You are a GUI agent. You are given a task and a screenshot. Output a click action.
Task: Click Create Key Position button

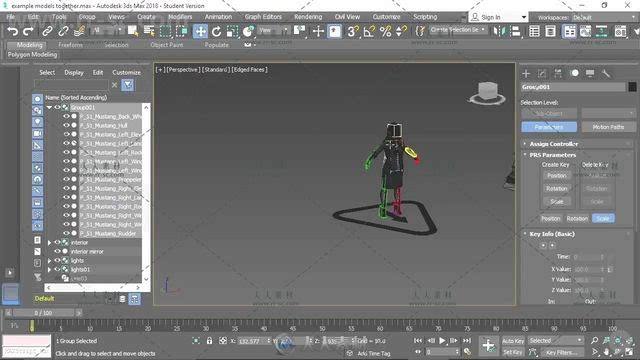coord(557,176)
